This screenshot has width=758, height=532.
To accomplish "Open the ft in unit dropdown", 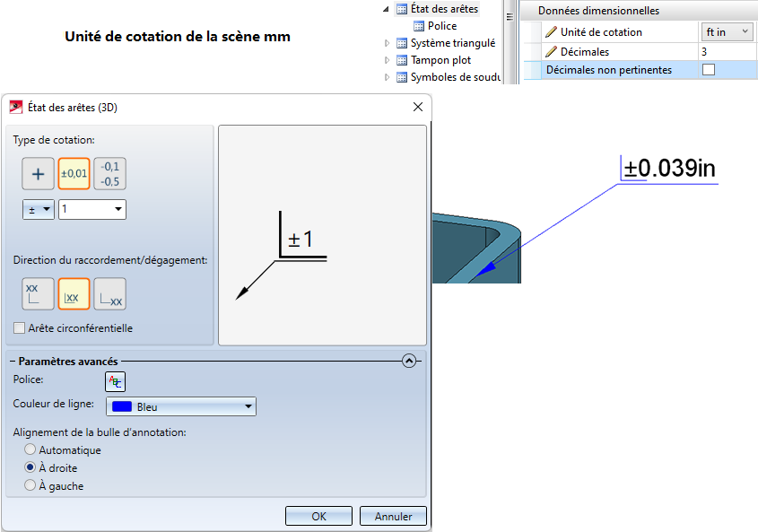I will point(727,32).
